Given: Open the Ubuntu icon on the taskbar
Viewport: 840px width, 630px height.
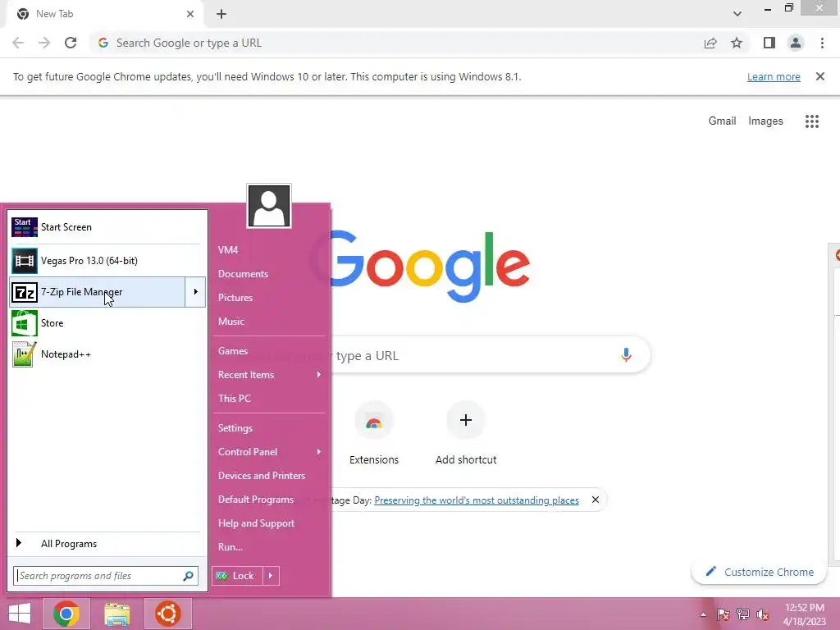Looking at the screenshot, I should (167, 614).
